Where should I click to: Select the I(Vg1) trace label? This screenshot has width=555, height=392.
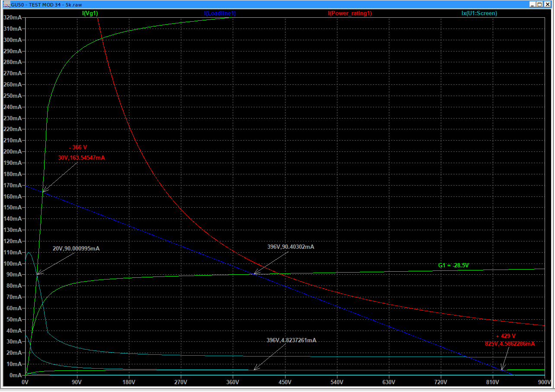[x=90, y=13]
